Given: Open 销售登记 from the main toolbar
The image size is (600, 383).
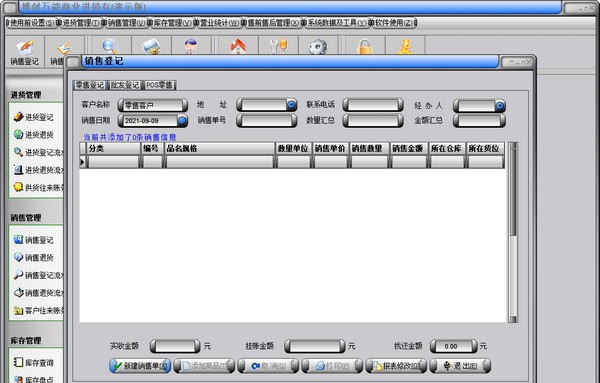Looking at the screenshot, I should tap(24, 52).
